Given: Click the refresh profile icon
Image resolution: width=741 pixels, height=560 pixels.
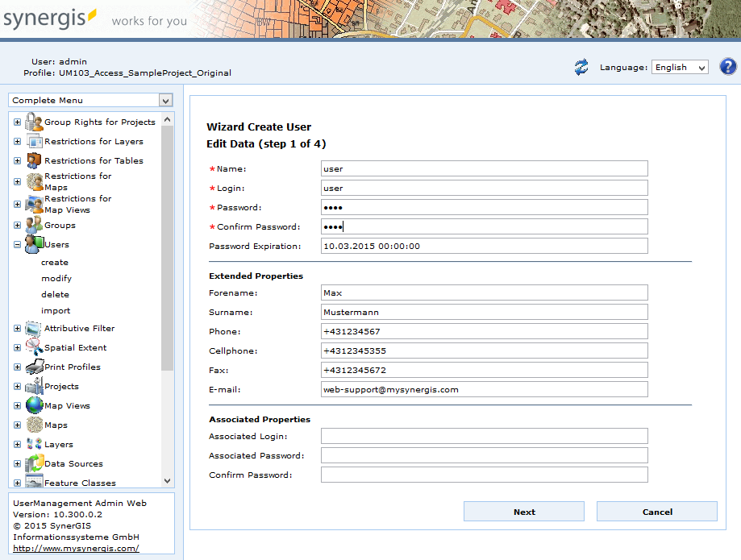Looking at the screenshot, I should point(581,67).
